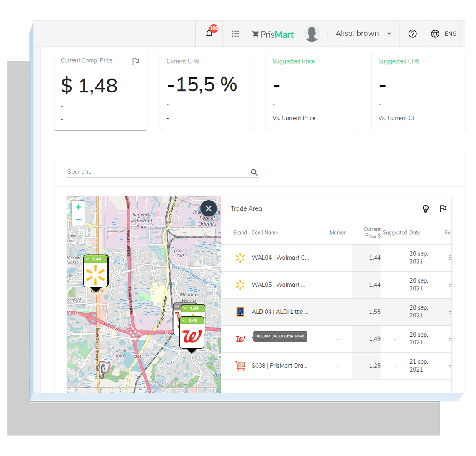The width and height of the screenshot is (476, 456).
Task: Change language via the globe icon
Action: pyautogui.click(x=435, y=34)
